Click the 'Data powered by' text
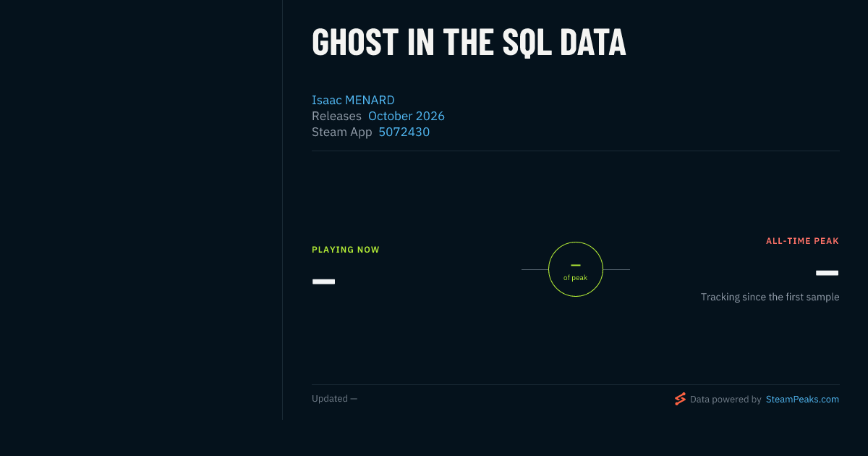 (726, 399)
